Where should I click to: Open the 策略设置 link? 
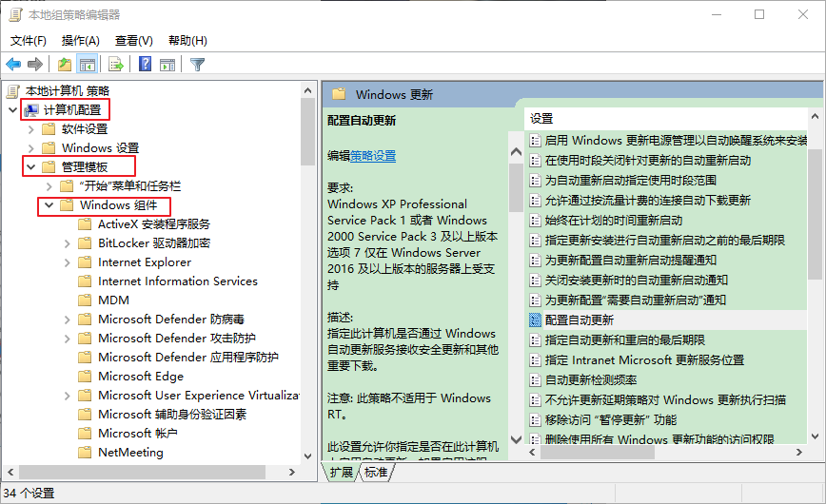coord(373,156)
